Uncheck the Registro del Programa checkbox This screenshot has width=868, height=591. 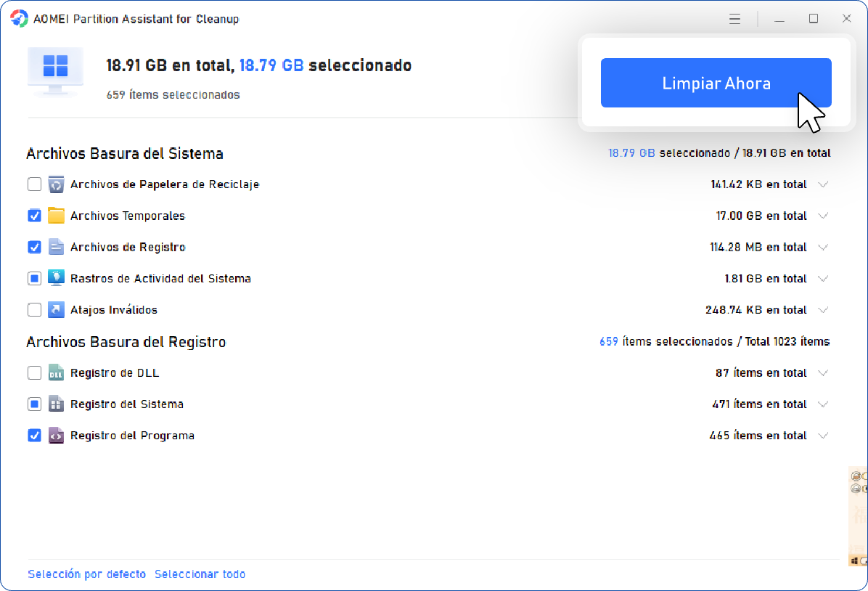(34, 436)
